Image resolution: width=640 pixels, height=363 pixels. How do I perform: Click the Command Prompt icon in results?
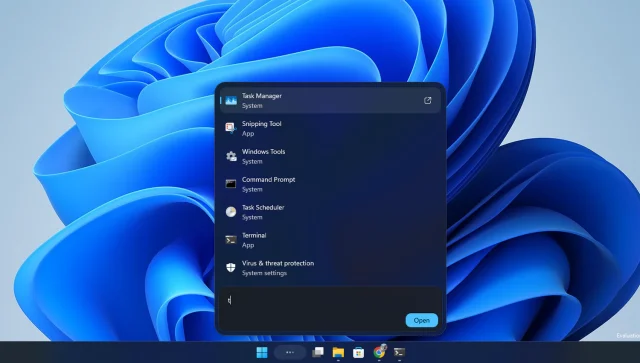tap(231, 184)
